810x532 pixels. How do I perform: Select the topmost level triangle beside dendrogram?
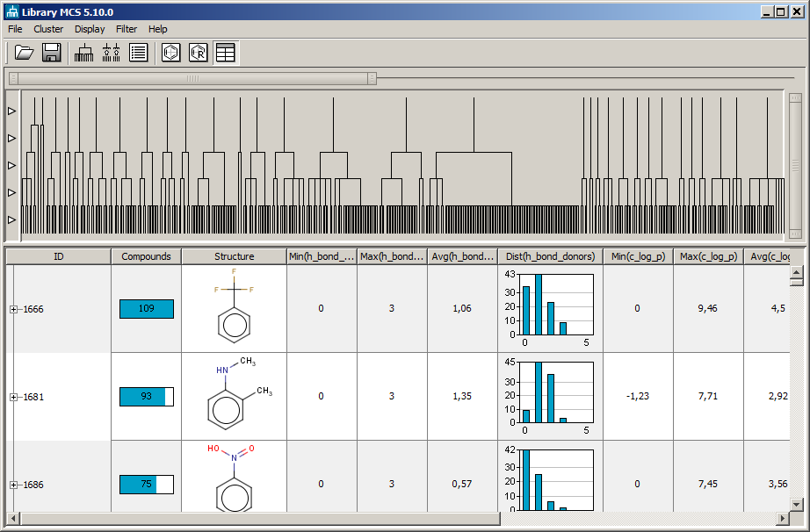(x=11, y=110)
